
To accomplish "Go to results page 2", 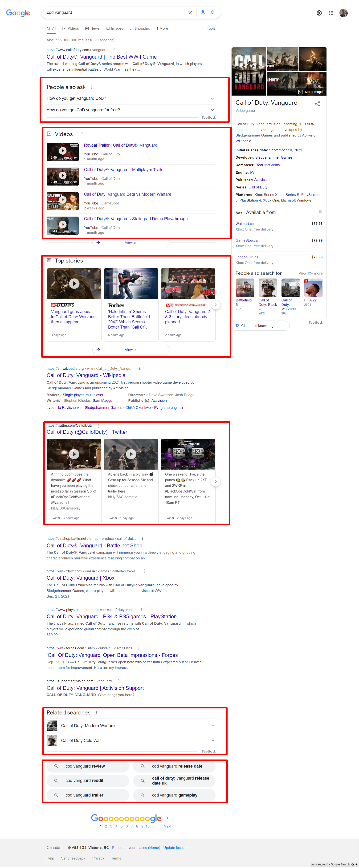I will (106, 826).
